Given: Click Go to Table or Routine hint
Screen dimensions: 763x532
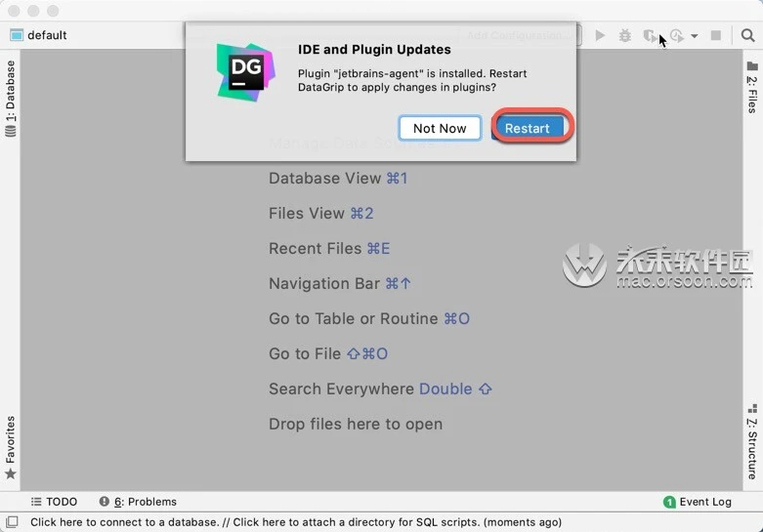Looking at the screenshot, I should [369, 318].
